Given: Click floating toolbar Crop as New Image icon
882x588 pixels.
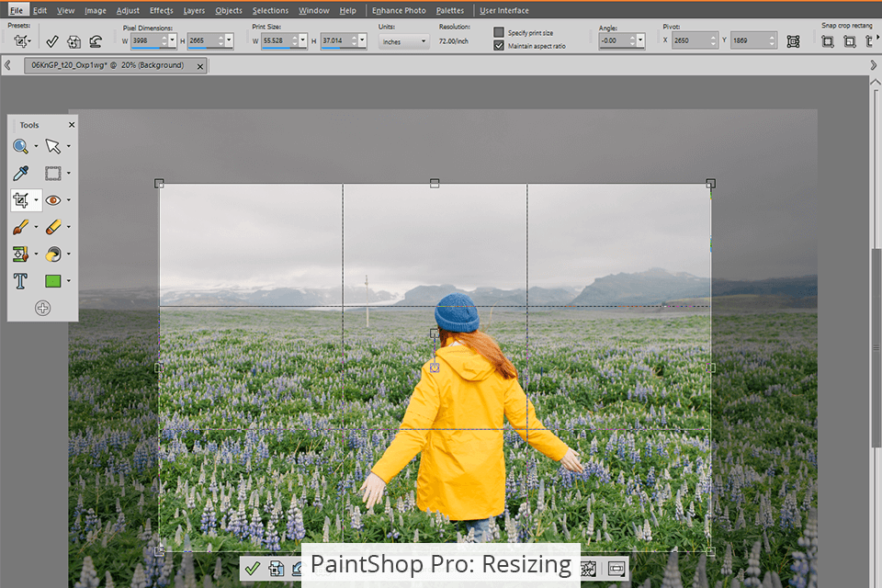Looking at the screenshot, I should coord(277,569).
